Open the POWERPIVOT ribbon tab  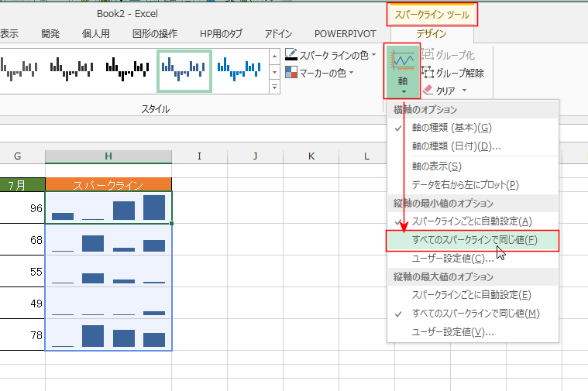(346, 33)
